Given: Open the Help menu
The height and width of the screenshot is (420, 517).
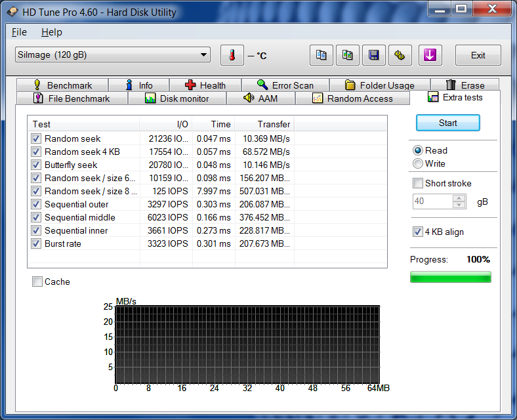Looking at the screenshot, I should 51,32.
